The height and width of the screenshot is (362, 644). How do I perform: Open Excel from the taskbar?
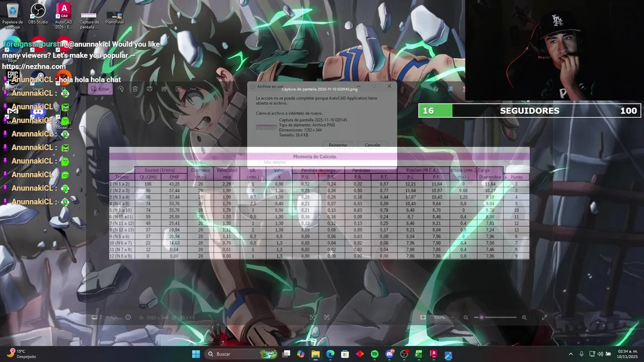[419, 354]
